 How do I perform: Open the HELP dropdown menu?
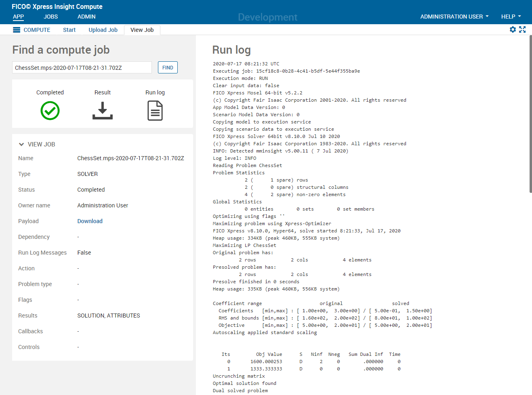point(511,17)
